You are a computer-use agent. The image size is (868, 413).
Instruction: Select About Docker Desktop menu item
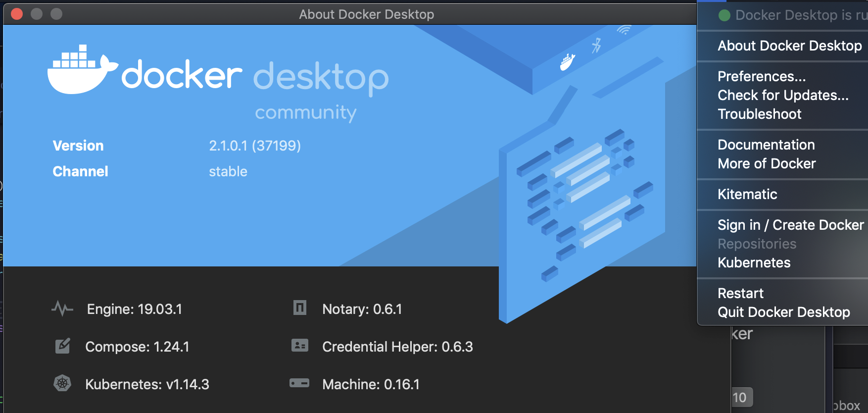(790, 46)
